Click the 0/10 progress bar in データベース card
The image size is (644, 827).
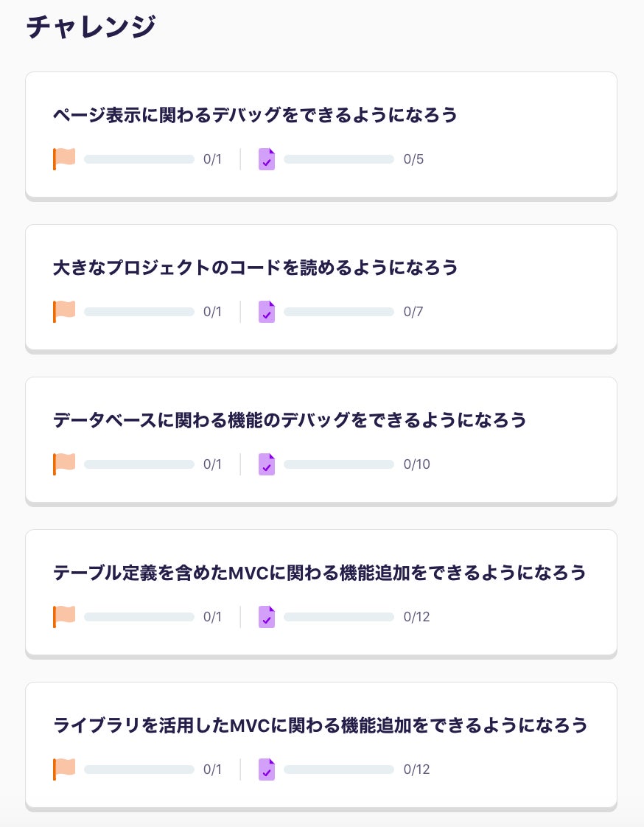click(339, 464)
